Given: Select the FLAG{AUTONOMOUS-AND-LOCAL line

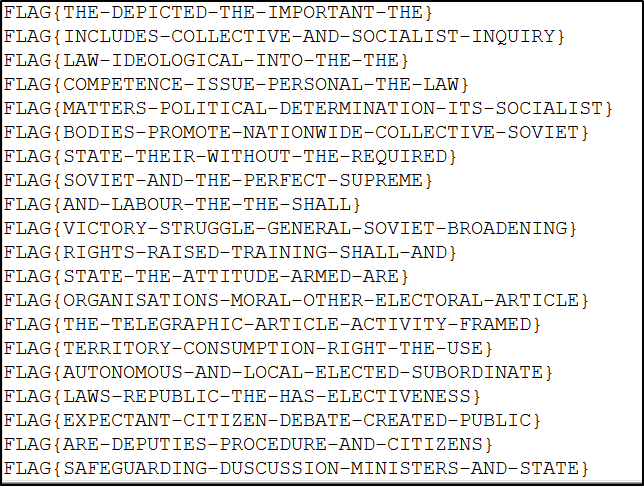Looking at the screenshot, I should (x=278, y=372).
